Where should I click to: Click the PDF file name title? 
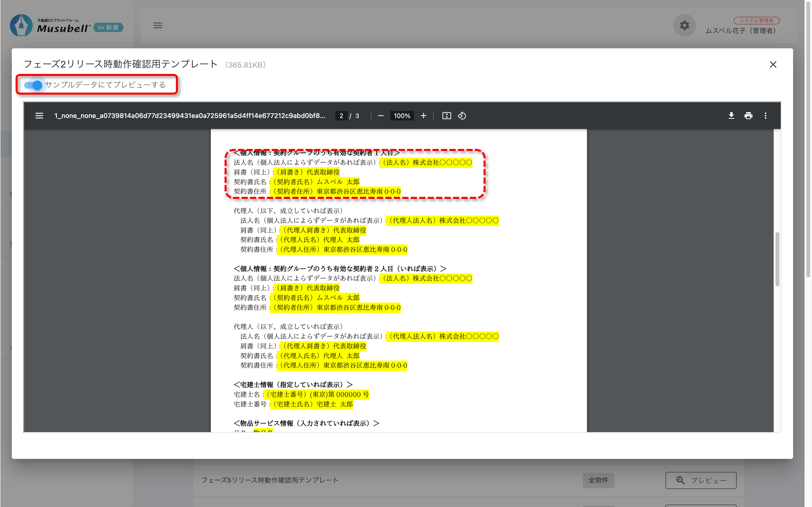190,116
